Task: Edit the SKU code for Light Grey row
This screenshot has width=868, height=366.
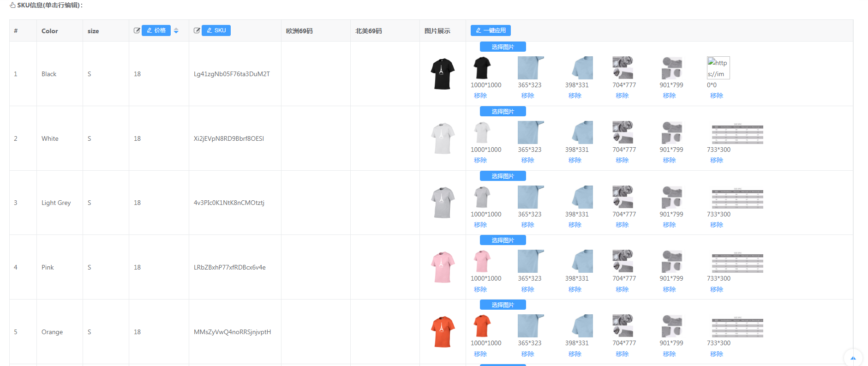Action: tap(229, 203)
